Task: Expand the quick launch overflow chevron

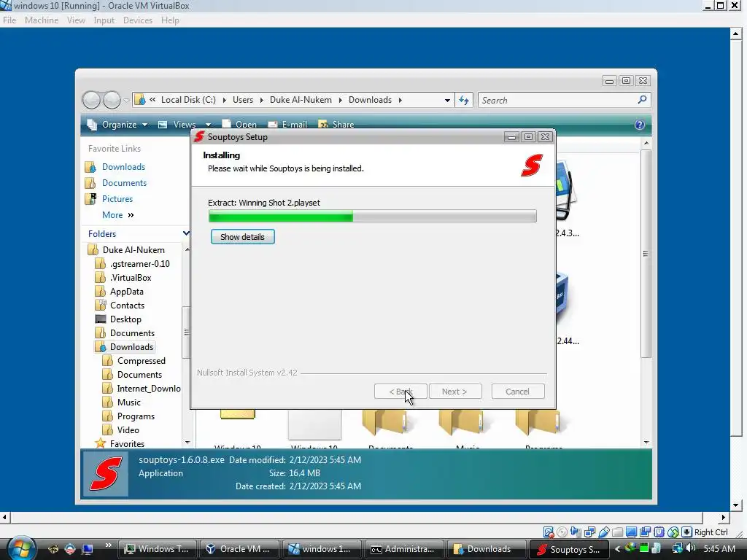Action: click(108, 545)
